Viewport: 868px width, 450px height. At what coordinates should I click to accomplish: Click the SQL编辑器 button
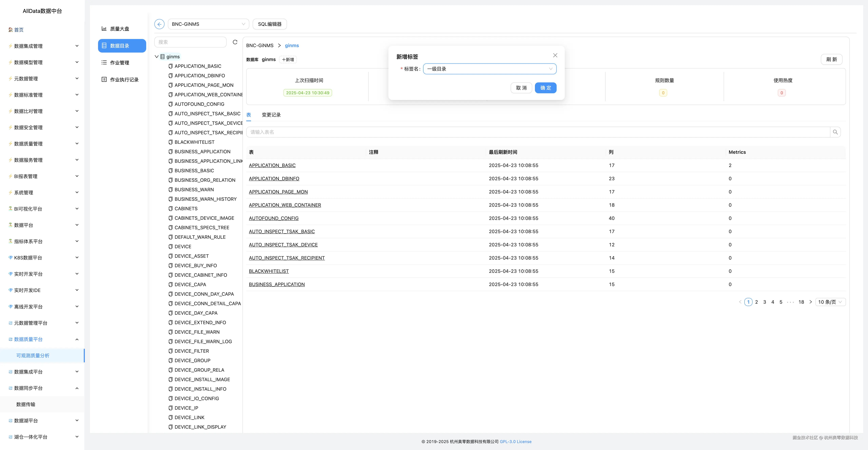[x=269, y=24]
